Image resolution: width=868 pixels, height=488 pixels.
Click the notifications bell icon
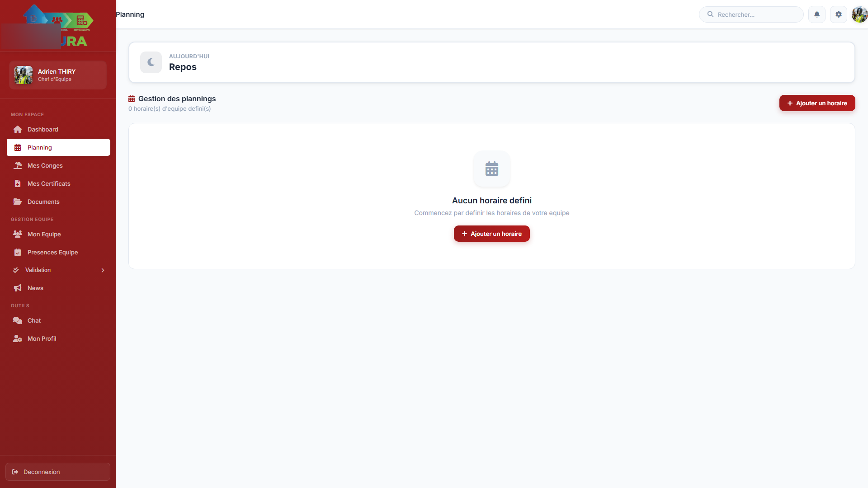tap(816, 14)
